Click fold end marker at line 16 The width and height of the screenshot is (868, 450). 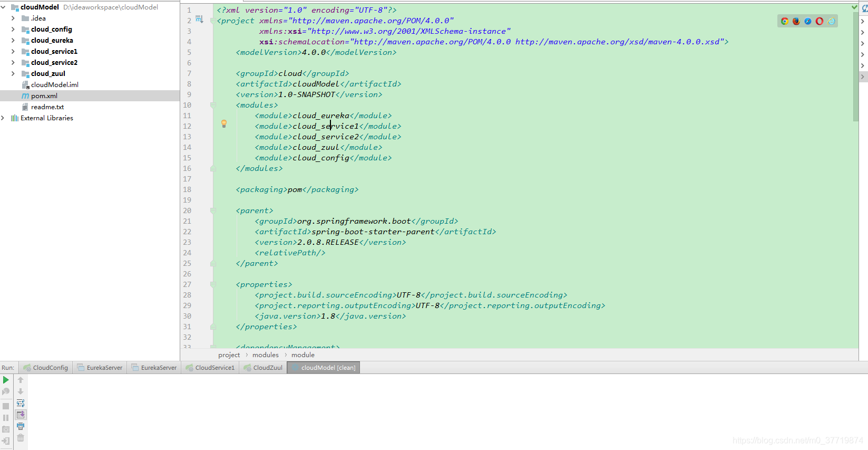pos(213,168)
